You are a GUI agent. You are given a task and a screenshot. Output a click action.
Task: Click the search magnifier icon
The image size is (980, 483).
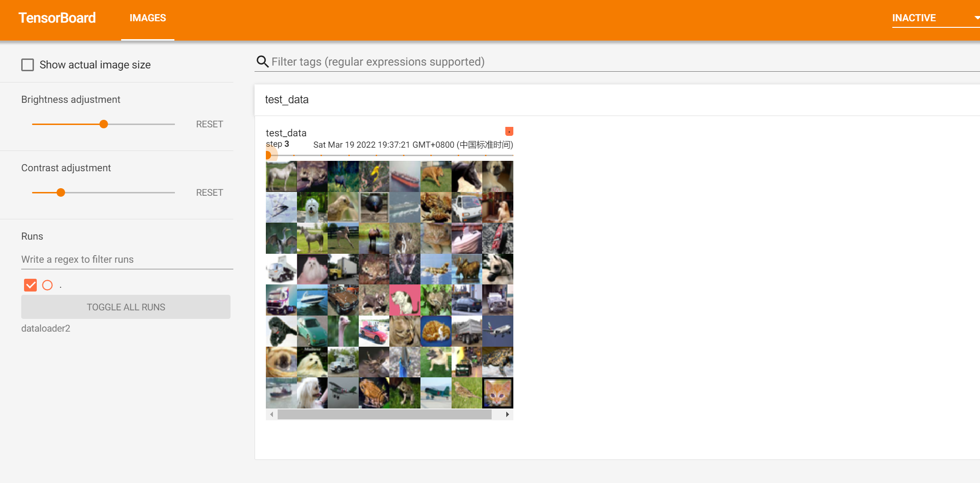tap(262, 62)
